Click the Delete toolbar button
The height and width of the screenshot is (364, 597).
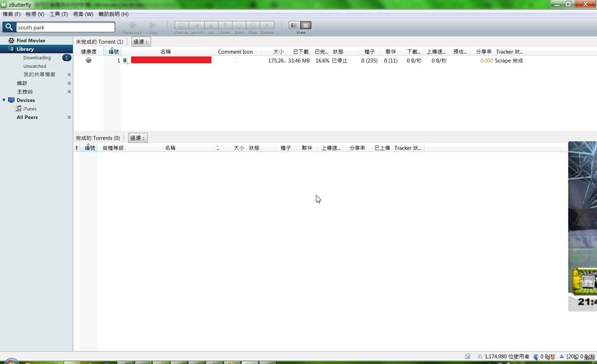tap(267, 26)
